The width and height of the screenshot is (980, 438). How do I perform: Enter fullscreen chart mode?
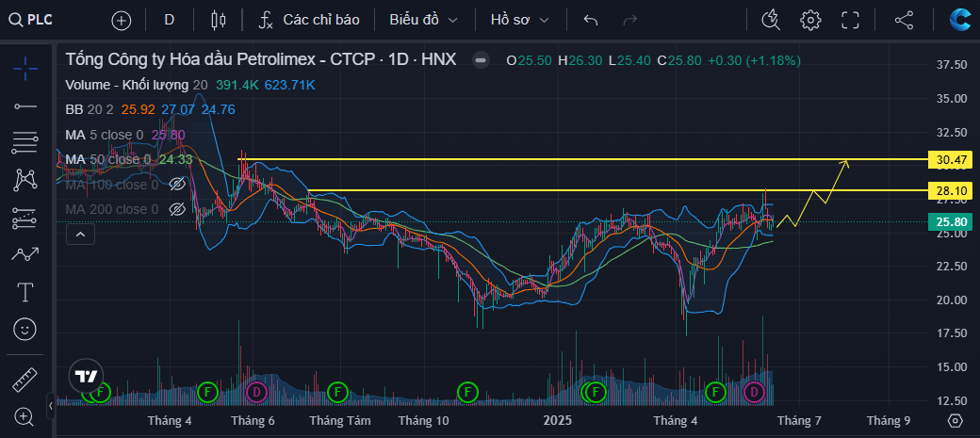tap(850, 20)
